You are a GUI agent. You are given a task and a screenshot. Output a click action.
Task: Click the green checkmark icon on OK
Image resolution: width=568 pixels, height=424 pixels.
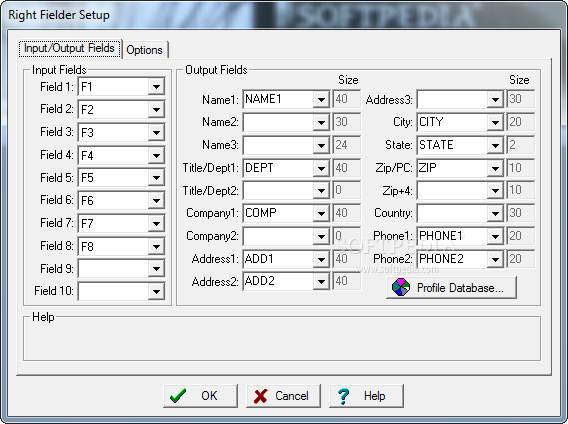(178, 396)
